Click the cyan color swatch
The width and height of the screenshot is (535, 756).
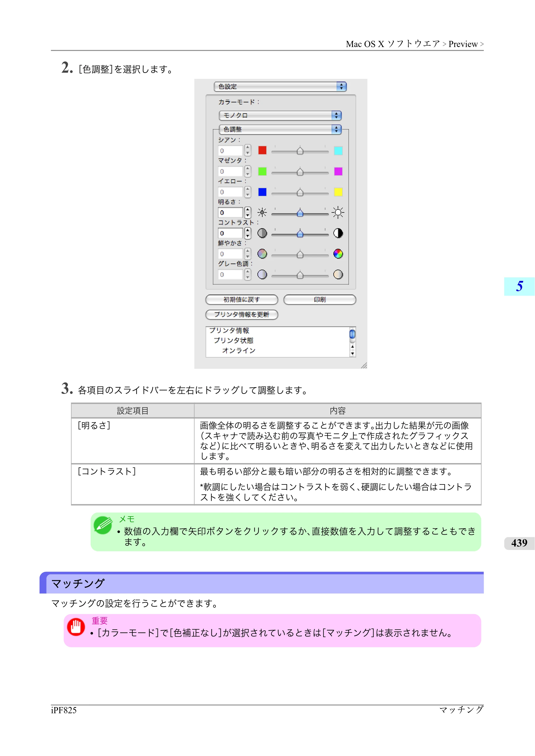click(338, 151)
